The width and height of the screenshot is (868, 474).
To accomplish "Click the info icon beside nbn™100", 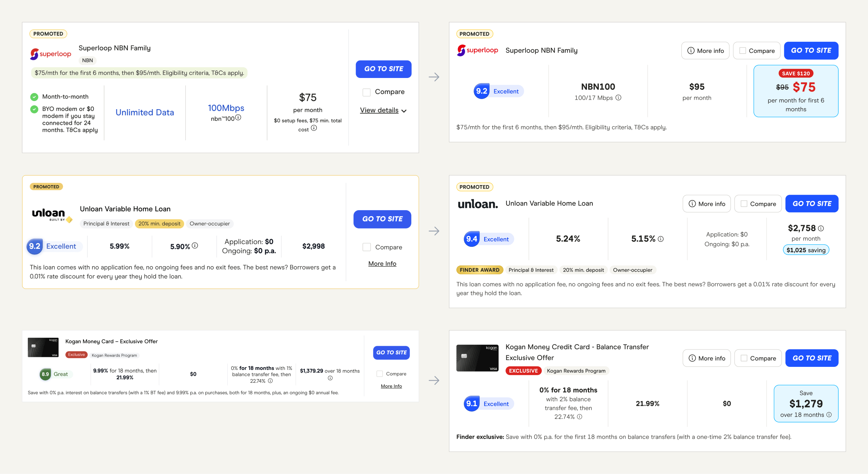I will [x=238, y=117].
